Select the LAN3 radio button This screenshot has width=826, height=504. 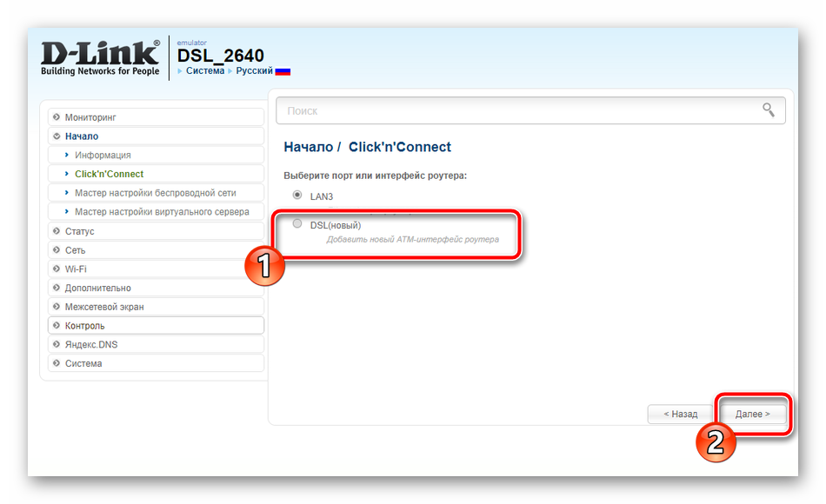297,195
